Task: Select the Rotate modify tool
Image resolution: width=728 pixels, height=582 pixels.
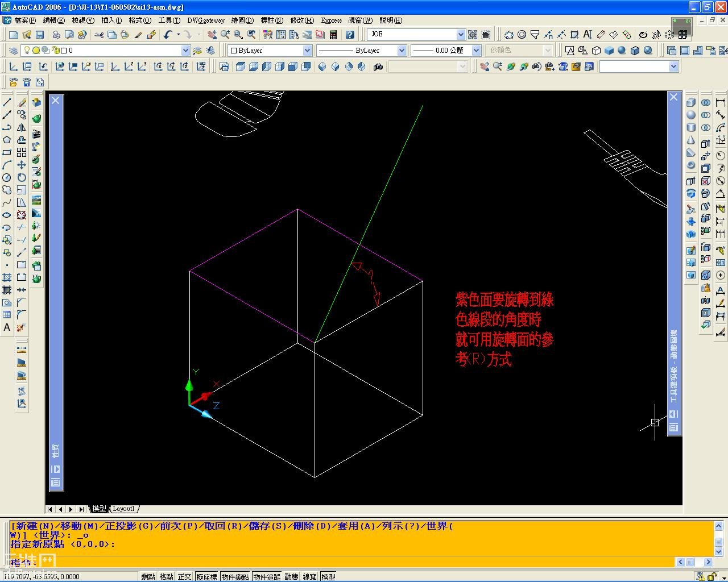Action: (22, 177)
